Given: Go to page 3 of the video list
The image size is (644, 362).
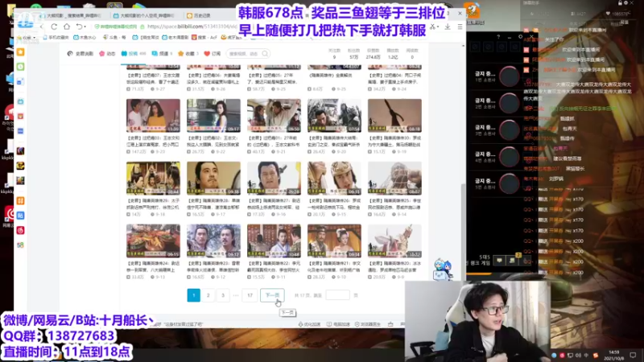Looking at the screenshot, I should pos(223,295).
